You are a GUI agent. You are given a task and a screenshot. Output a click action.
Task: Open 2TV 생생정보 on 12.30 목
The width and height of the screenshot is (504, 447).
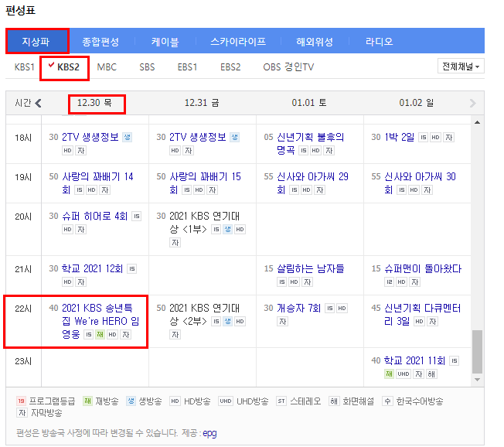click(90, 137)
